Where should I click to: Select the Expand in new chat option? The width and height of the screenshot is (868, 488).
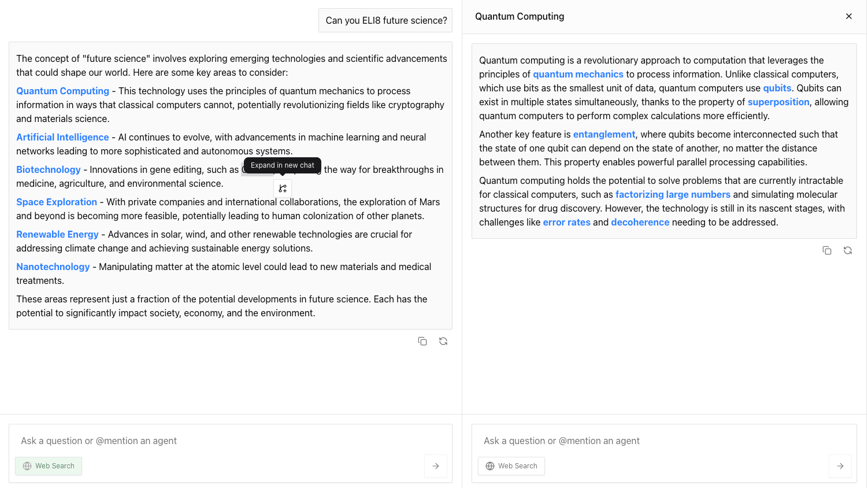tap(282, 165)
